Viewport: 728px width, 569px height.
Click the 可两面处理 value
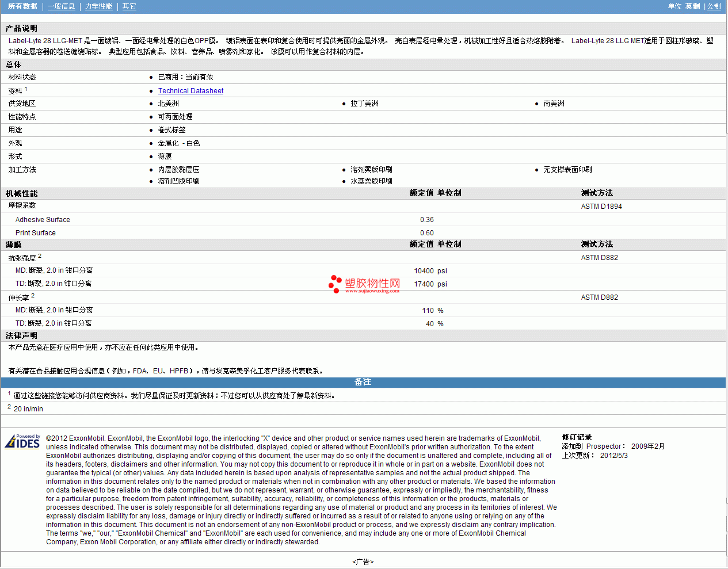[x=176, y=117]
